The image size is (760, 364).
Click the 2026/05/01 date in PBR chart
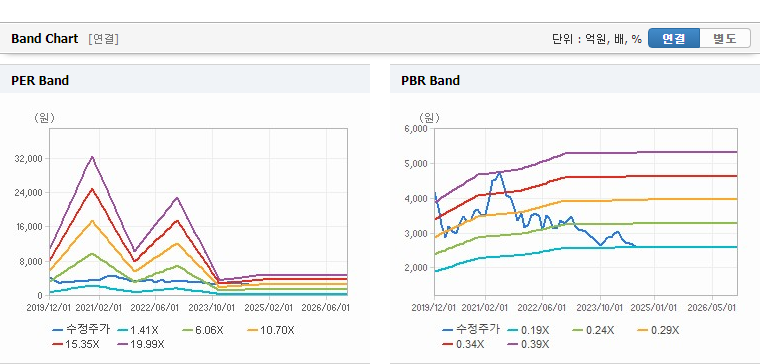point(712,308)
